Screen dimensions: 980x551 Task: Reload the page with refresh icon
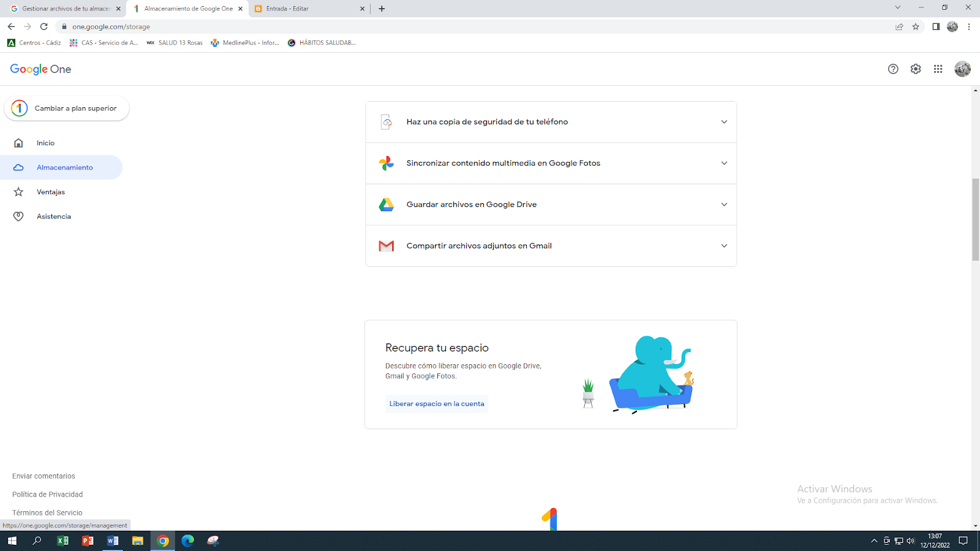[44, 26]
